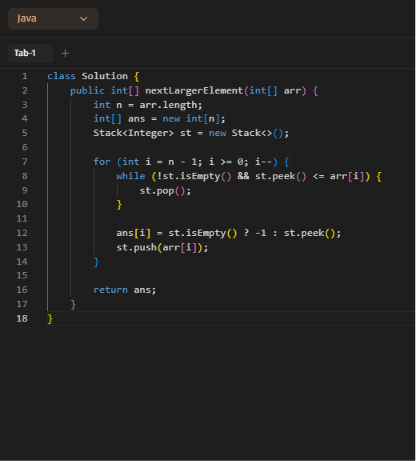Viewport: 416px width, 461px height.
Task: Click 'ans' variable on line 4
Action: 137,119
